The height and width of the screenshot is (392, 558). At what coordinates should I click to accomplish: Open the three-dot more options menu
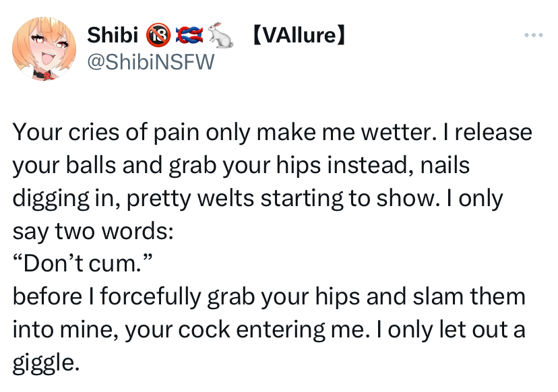(x=532, y=34)
